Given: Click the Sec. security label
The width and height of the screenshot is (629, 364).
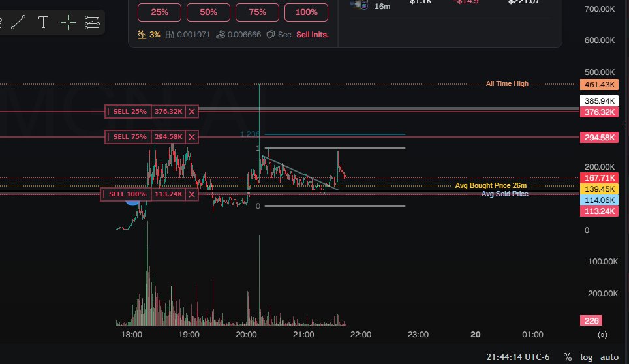Looking at the screenshot, I should [x=285, y=35].
